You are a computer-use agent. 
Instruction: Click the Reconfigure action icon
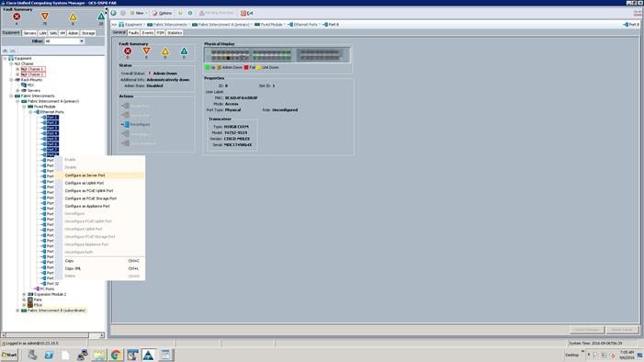coord(126,124)
